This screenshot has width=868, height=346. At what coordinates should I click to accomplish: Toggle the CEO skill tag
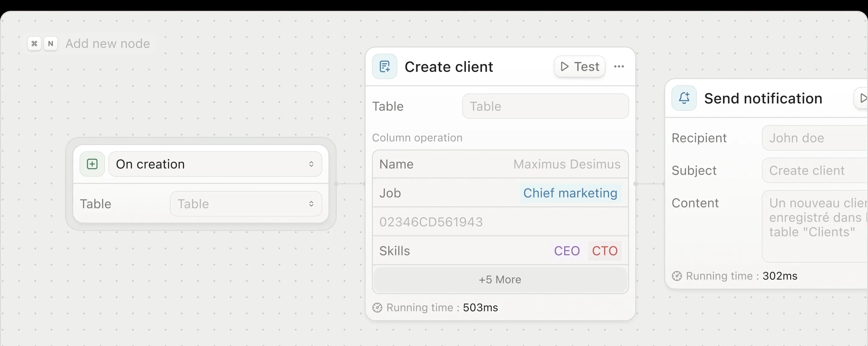coord(567,251)
